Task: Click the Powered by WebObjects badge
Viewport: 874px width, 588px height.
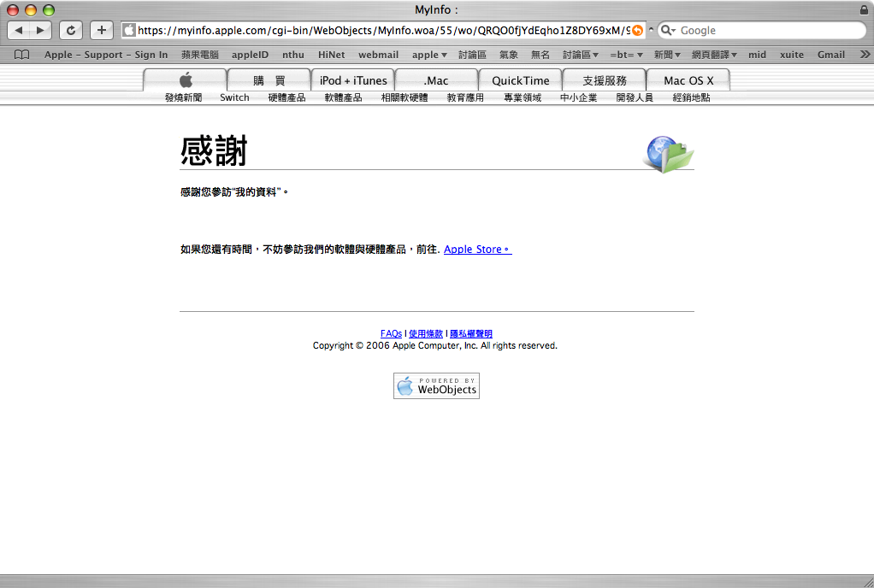Action: [x=436, y=386]
